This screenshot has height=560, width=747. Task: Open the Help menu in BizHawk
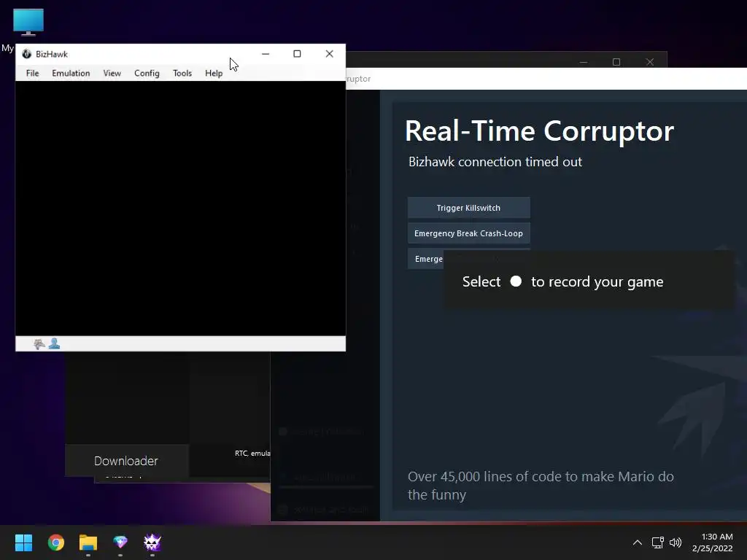tap(214, 74)
